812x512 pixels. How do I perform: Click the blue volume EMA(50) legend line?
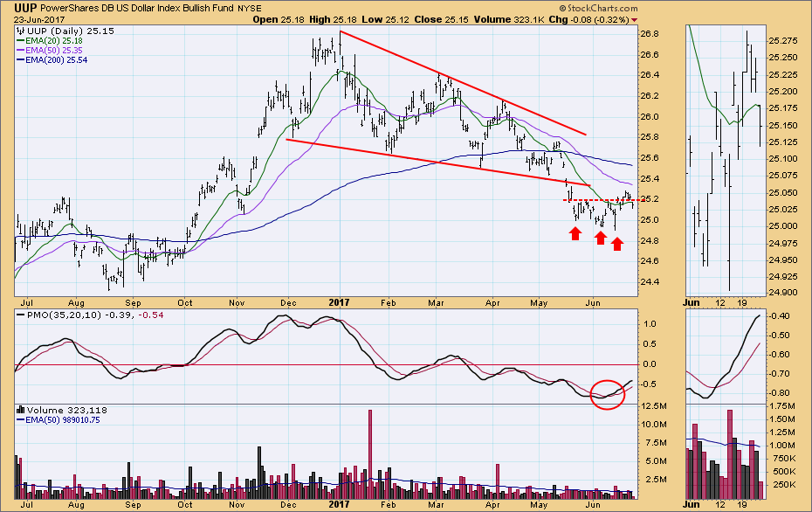tap(21, 419)
